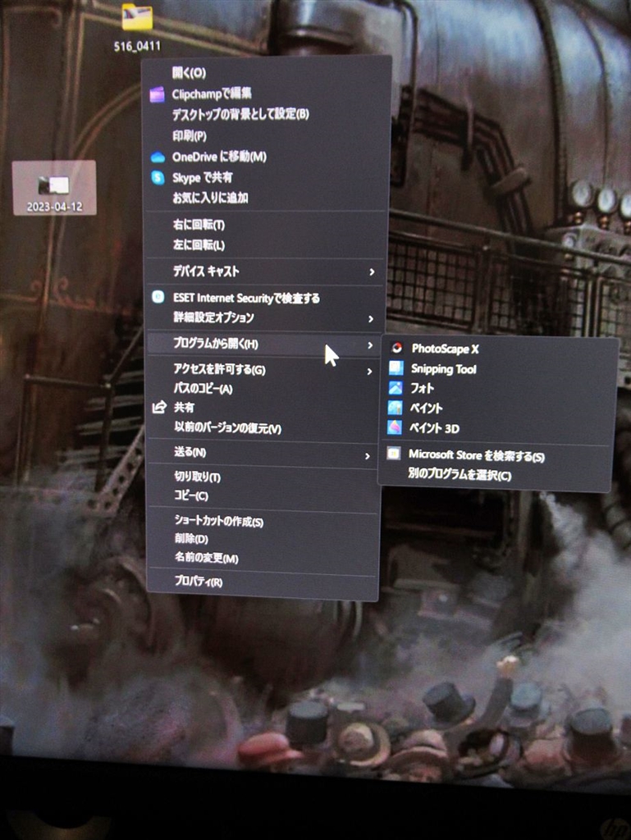
Task: Choose Microsoft Store を検索する(S)
Action: click(x=477, y=455)
